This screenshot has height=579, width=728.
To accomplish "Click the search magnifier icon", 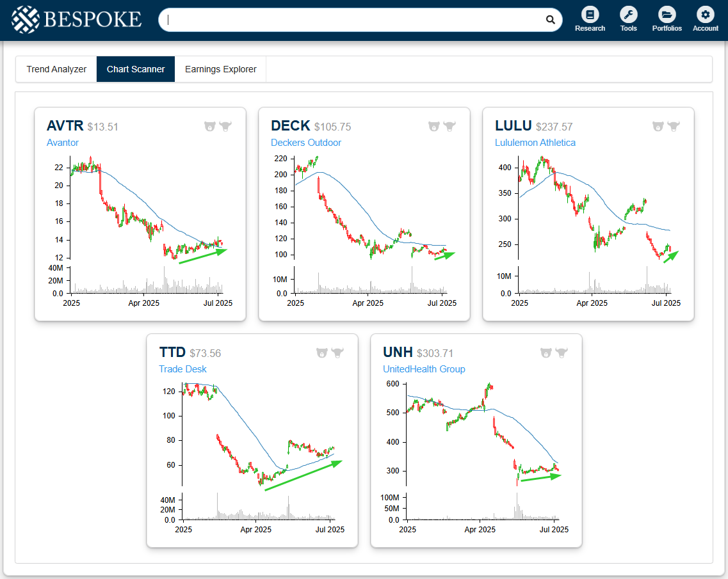I will tap(550, 19).
